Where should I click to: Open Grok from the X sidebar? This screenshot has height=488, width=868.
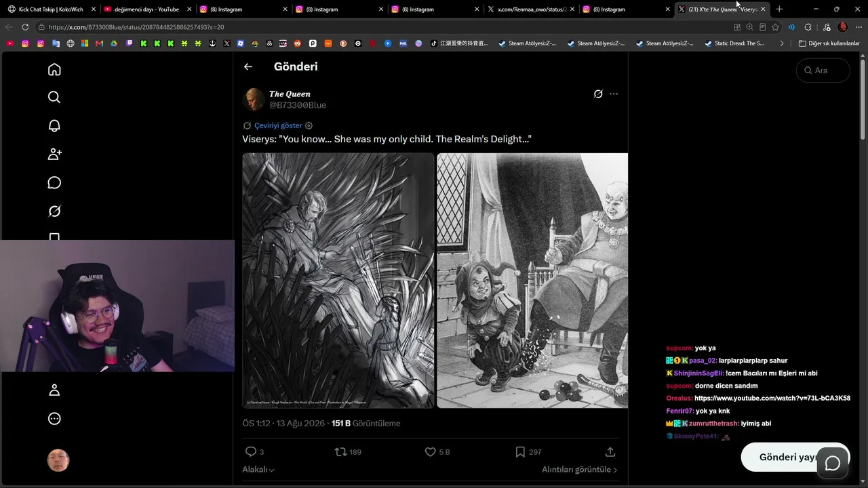click(x=54, y=211)
